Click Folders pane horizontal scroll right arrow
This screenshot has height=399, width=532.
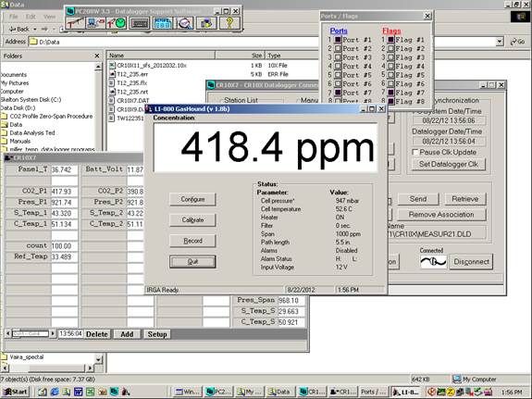coord(90,368)
